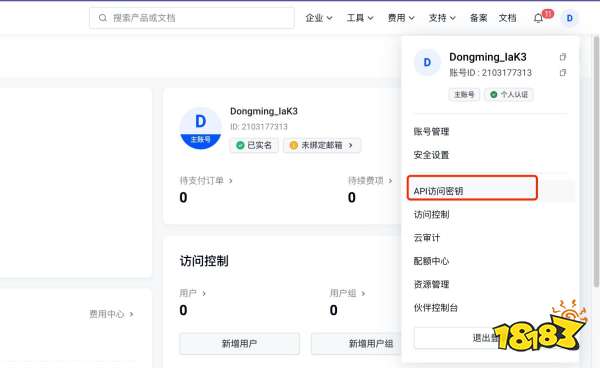The image size is (600, 368).
Task: Expand the 工具 dropdown menu
Action: point(360,18)
